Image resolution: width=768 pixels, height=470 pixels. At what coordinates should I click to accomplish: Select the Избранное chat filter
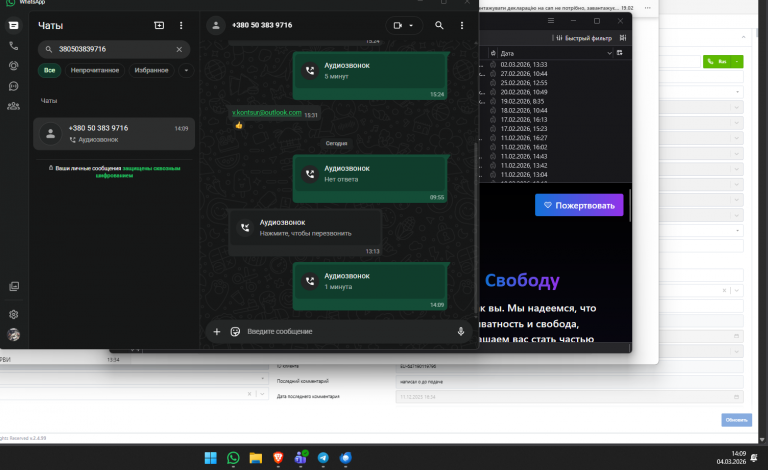(x=151, y=70)
